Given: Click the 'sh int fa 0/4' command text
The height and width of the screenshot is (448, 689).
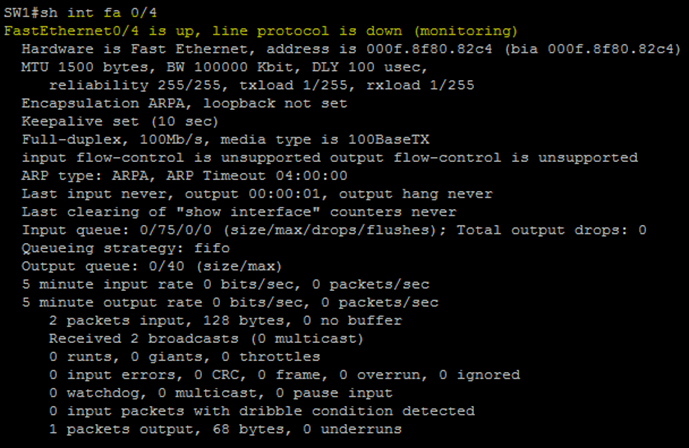Looking at the screenshot, I should pos(94,12).
